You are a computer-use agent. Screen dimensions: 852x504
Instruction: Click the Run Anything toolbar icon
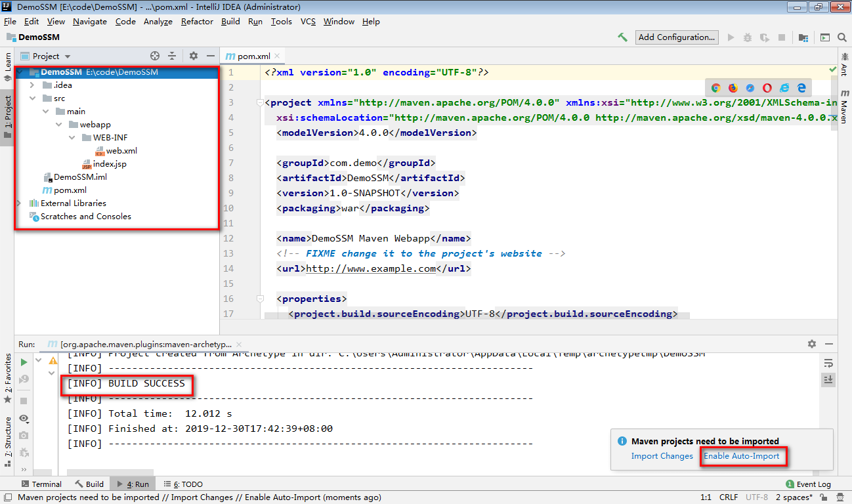(824, 37)
